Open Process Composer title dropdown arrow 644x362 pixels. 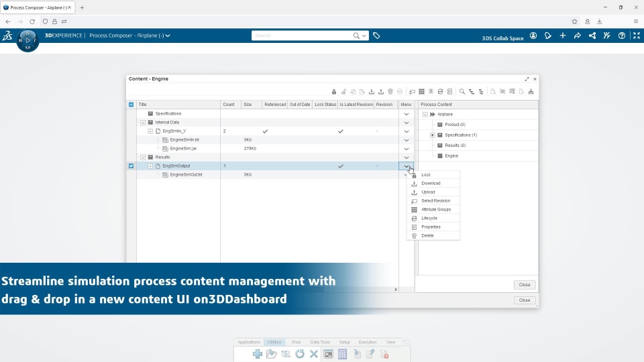[x=168, y=36]
